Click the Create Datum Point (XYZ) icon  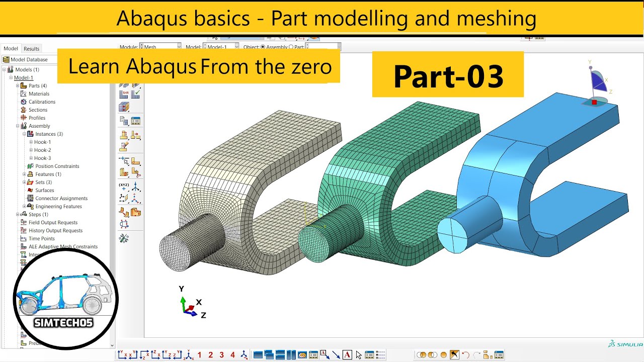tap(123, 186)
